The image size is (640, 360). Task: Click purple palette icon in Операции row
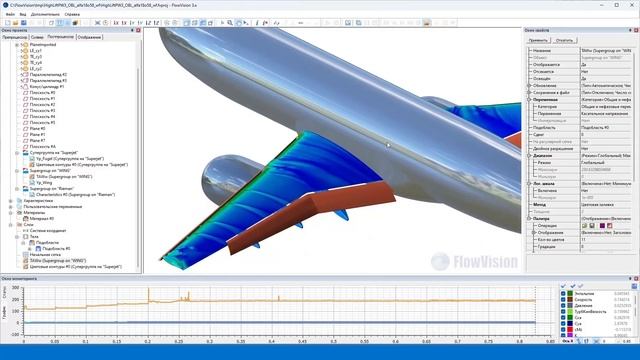coord(602,226)
